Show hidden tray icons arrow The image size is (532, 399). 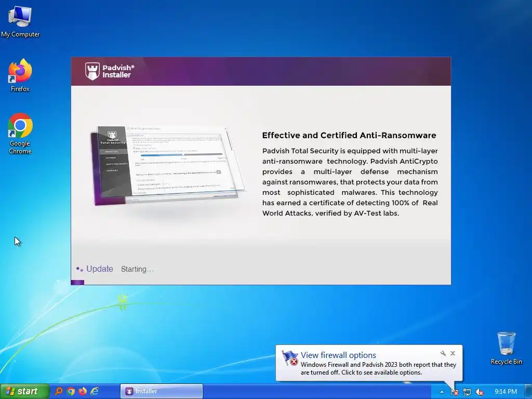pos(442,392)
